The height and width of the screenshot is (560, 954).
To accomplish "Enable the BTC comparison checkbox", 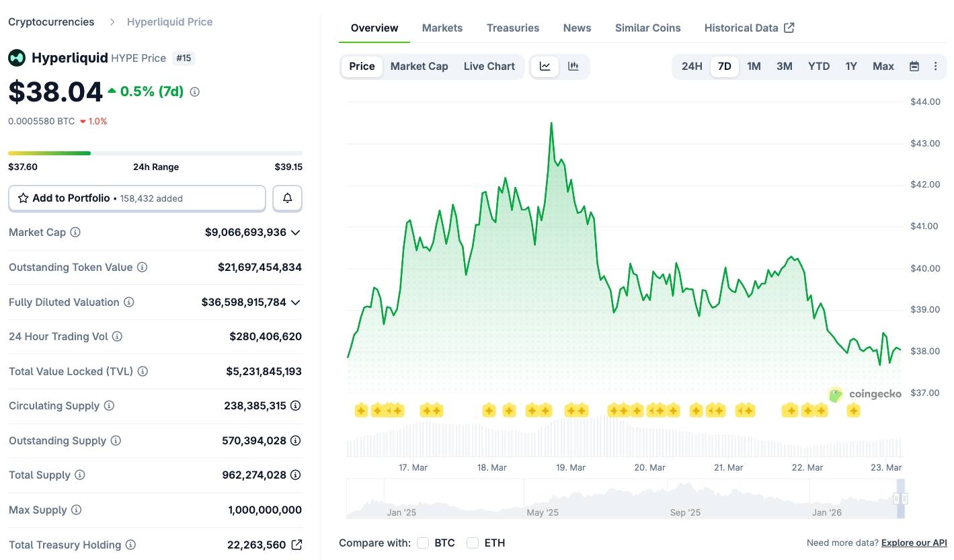I will (423, 543).
